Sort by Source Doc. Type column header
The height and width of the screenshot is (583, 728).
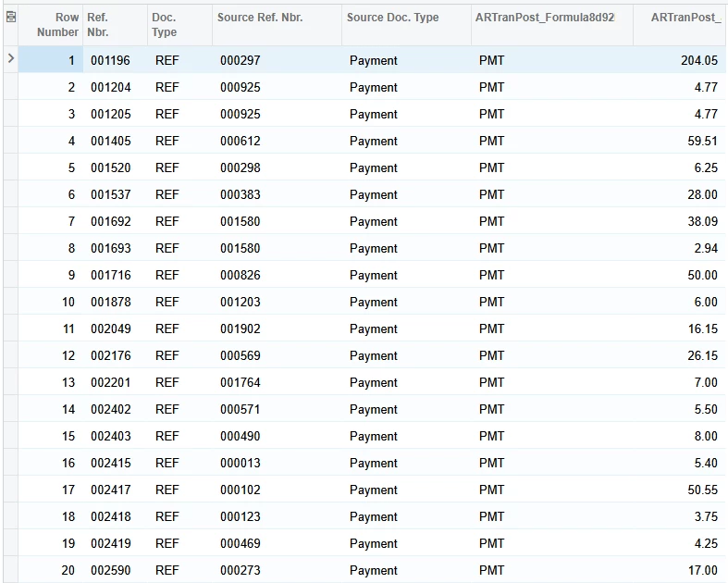point(407,25)
